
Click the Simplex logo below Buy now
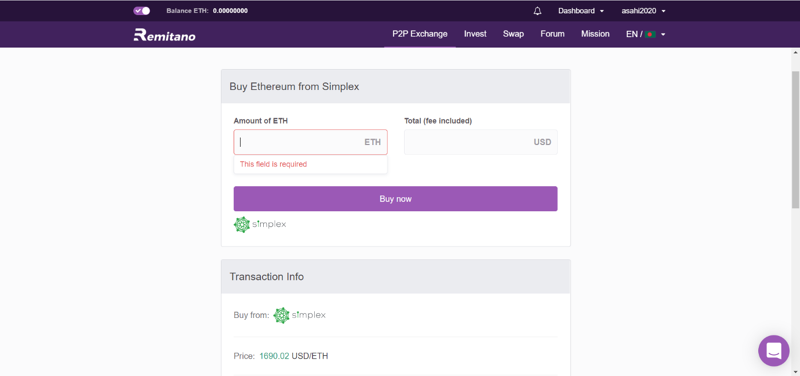tap(260, 224)
